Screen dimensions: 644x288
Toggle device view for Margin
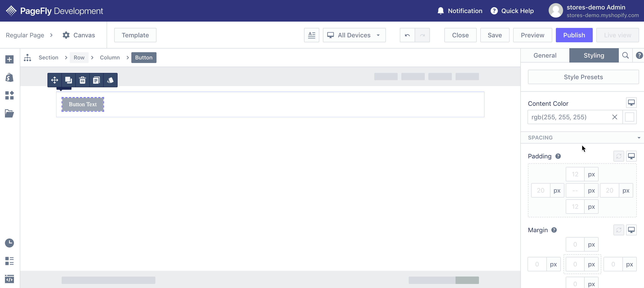pos(631,230)
